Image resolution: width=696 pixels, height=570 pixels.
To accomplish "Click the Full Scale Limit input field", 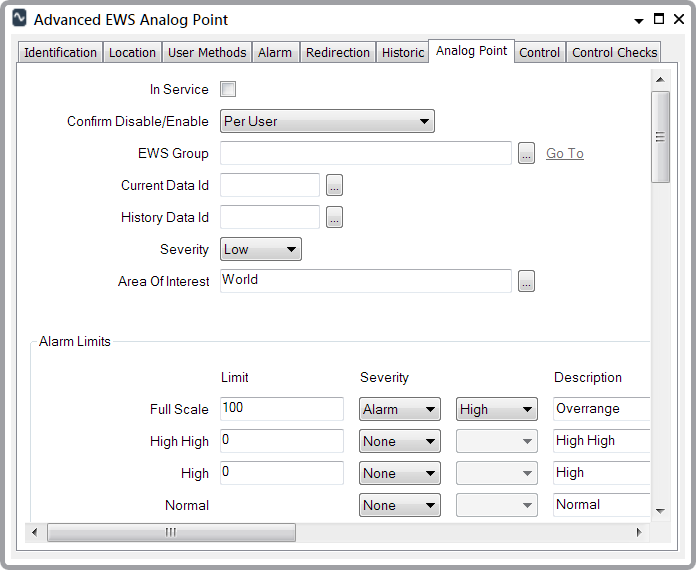I will 281,409.
